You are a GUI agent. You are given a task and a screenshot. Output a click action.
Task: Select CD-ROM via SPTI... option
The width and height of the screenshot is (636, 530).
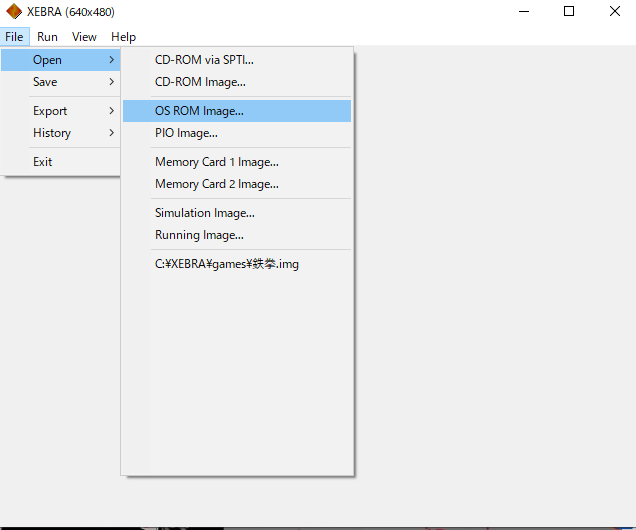[237, 60]
